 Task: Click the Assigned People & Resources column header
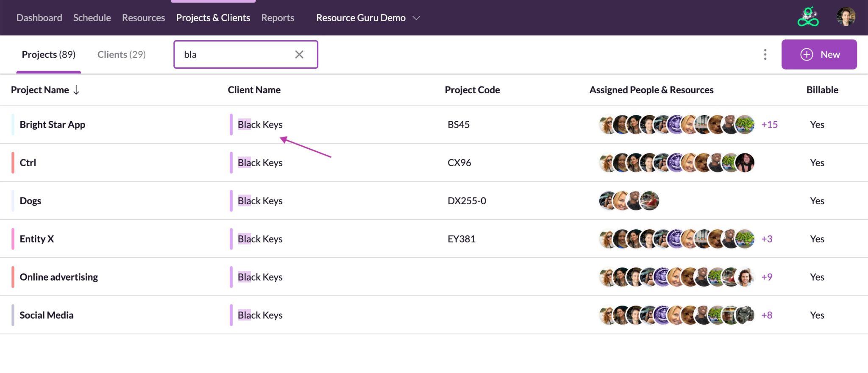[x=651, y=90]
